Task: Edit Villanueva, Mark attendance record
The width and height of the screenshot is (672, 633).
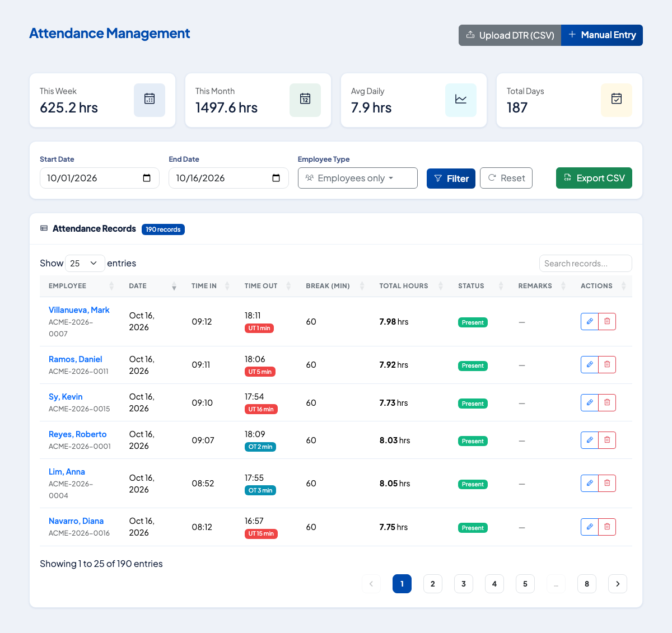Action: click(x=590, y=321)
